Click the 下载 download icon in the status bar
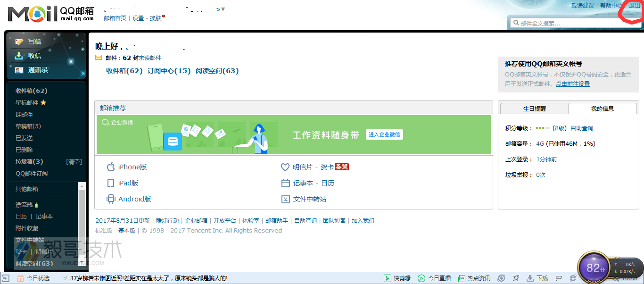 pos(530,278)
